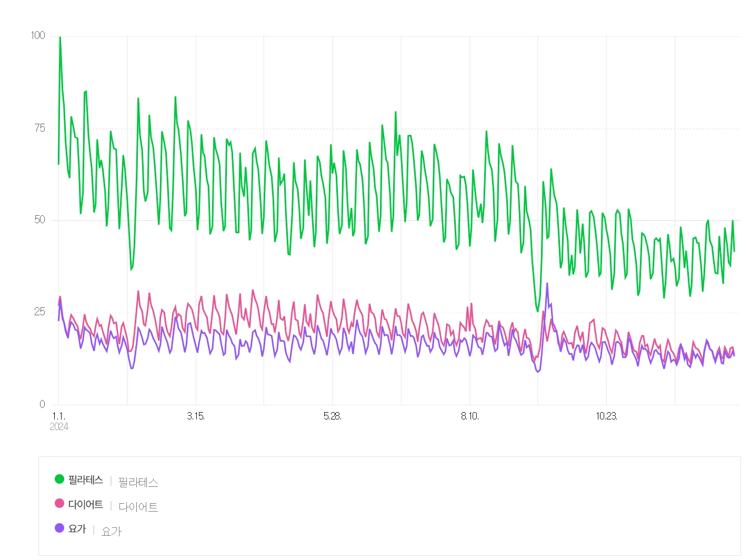Toggle the bold 다이어트 series label
This screenshot has width=751, height=560.
85,504
